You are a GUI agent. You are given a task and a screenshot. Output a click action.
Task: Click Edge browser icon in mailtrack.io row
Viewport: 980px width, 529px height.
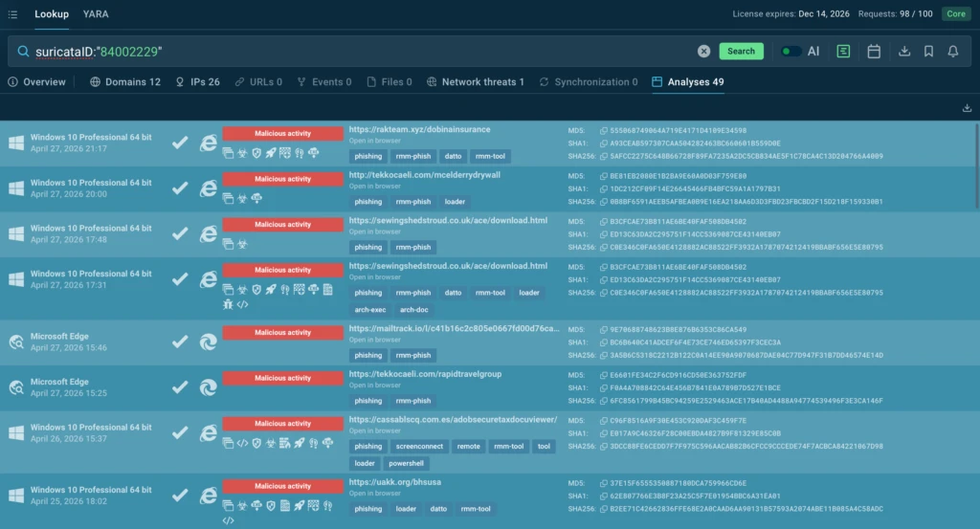(x=208, y=342)
